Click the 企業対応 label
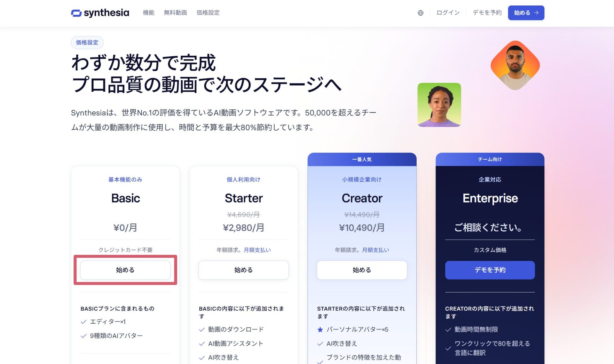614x364 pixels. coord(490,179)
